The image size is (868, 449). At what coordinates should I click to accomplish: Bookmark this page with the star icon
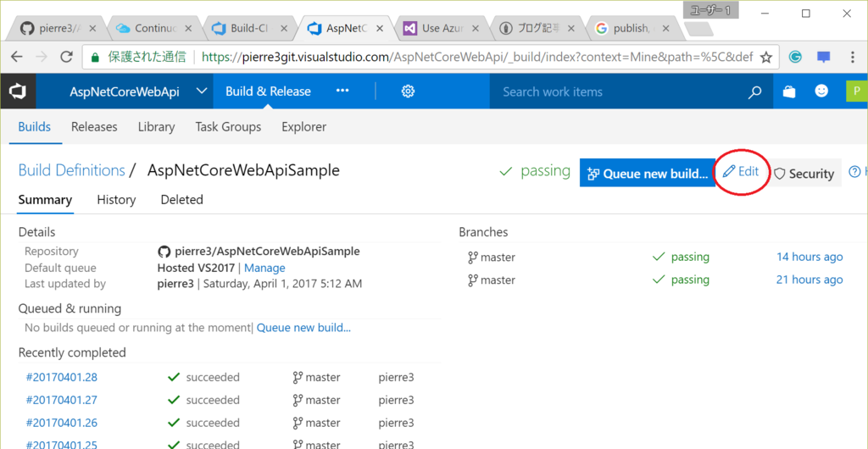click(766, 58)
